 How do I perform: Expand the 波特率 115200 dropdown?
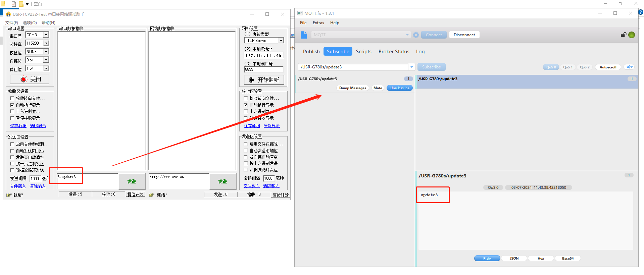(x=46, y=43)
